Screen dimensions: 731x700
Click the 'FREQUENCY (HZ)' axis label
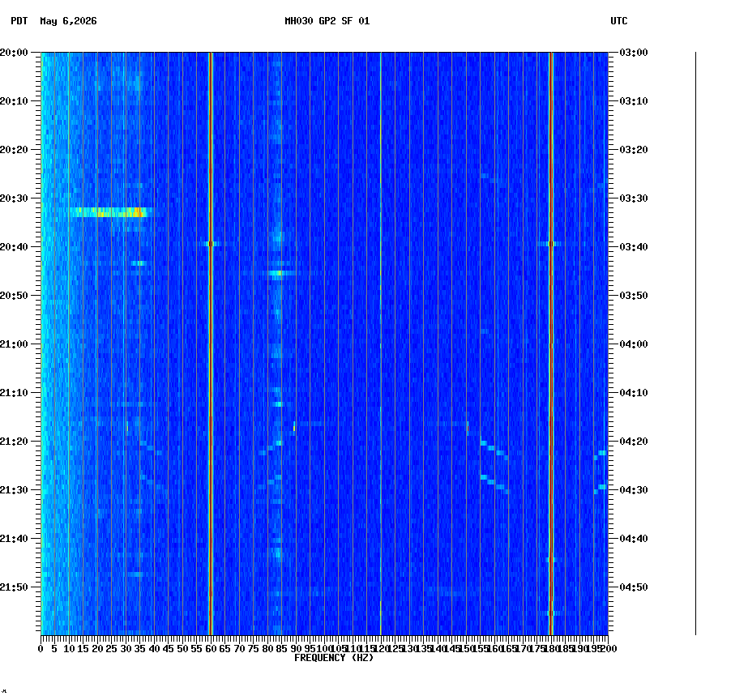pyautogui.click(x=334, y=658)
